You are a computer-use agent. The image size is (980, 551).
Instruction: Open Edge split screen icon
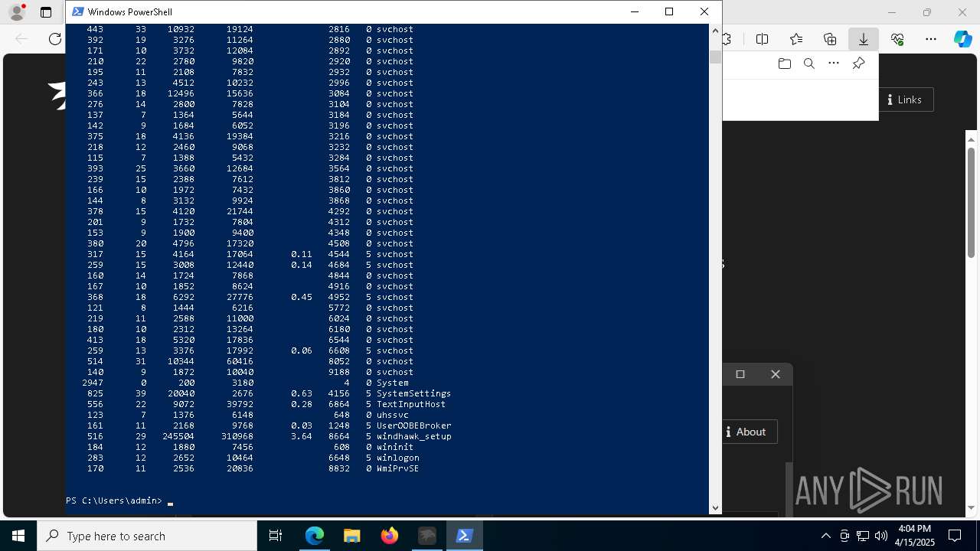click(x=762, y=39)
